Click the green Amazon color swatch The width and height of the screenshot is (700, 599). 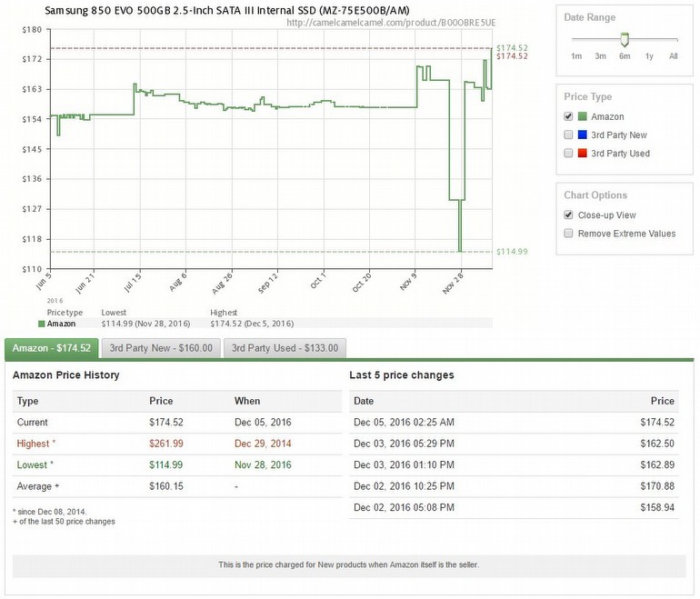click(x=583, y=116)
